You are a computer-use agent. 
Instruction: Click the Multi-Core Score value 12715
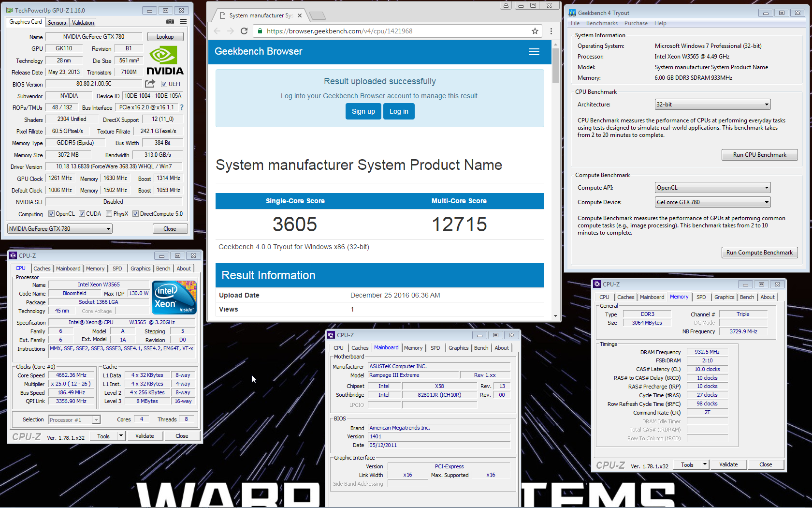(459, 224)
